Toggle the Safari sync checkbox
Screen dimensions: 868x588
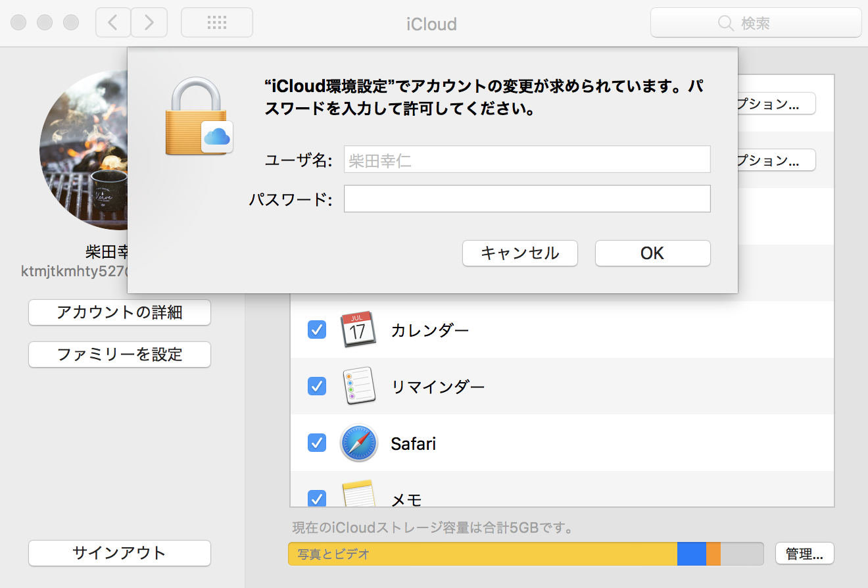[x=317, y=443]
